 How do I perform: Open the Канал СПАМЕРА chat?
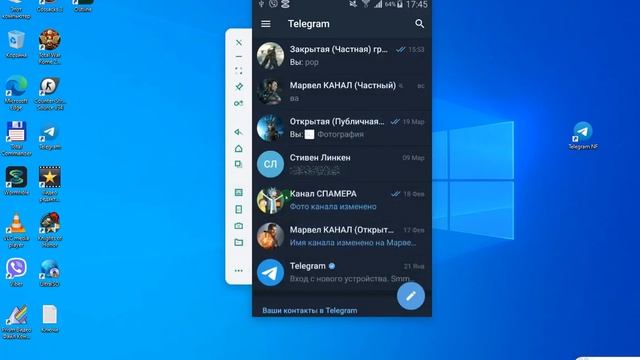[342, 200]
